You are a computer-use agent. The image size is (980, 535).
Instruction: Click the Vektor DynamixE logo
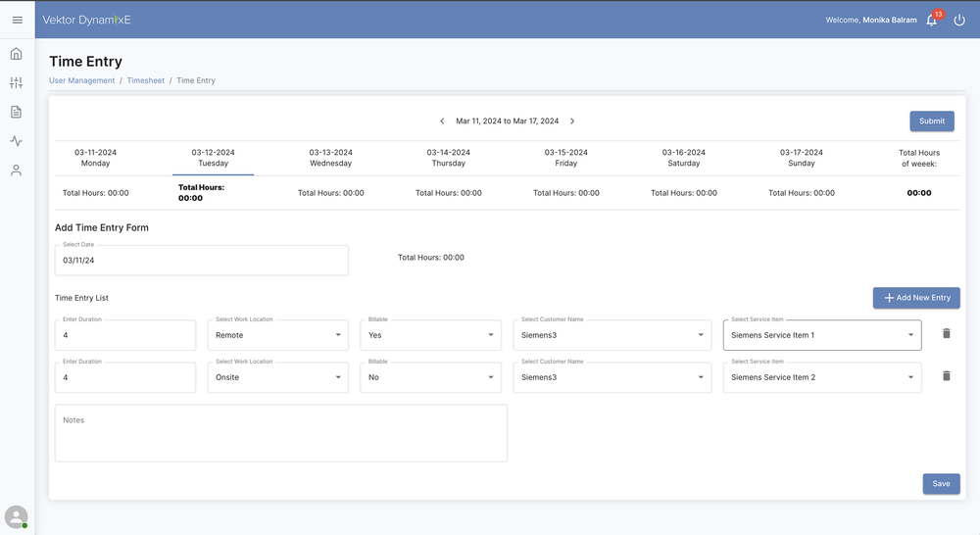coord(87,20)
